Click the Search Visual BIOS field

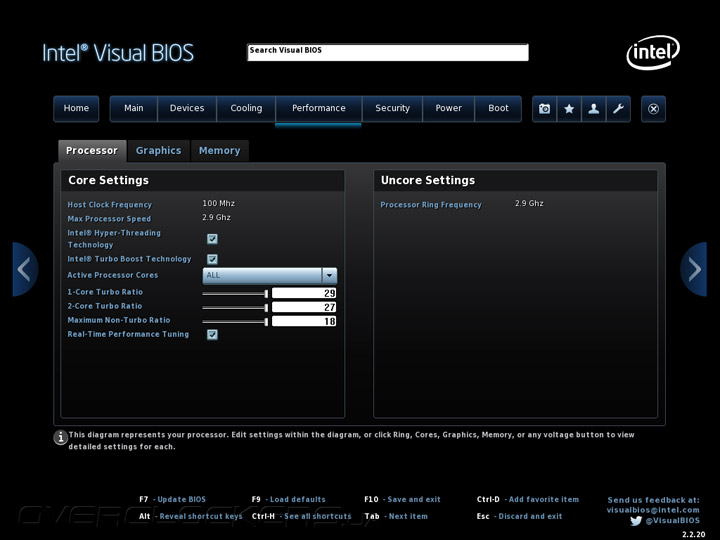point(388,52)
